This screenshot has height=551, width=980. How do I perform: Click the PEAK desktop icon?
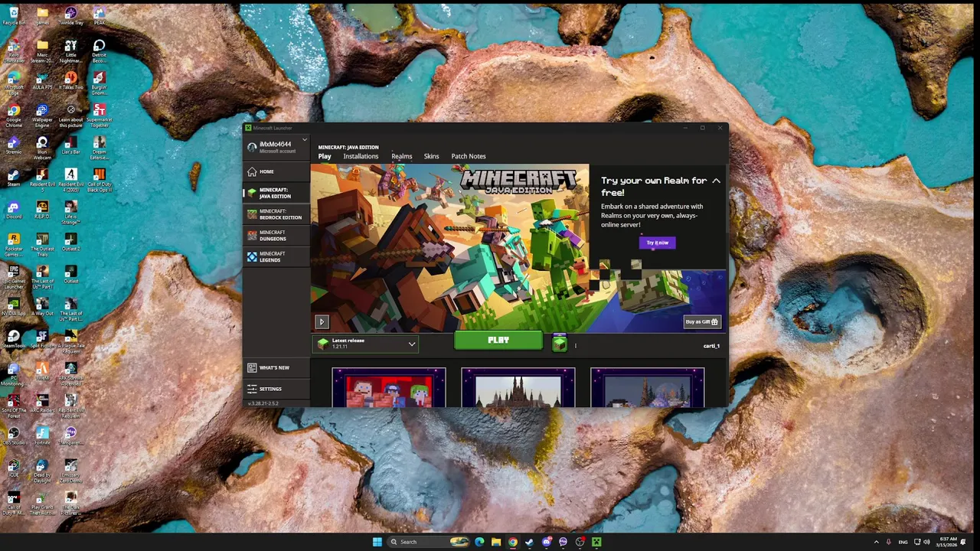tap(99, 15)
